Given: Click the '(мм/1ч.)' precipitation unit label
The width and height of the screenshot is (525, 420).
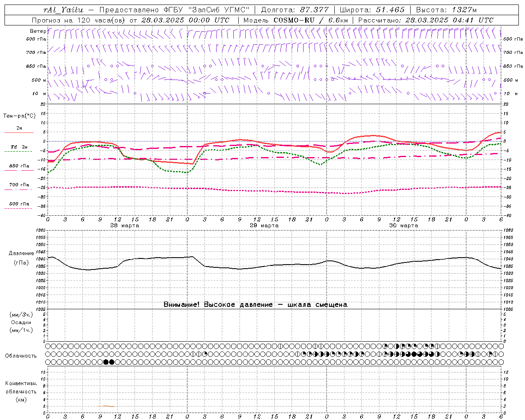Looking at the screenshot, I should coord(21,330).
